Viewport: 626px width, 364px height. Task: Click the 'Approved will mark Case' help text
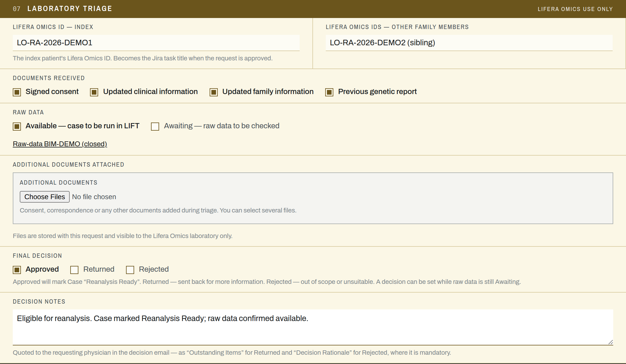(x=267, y=282)
